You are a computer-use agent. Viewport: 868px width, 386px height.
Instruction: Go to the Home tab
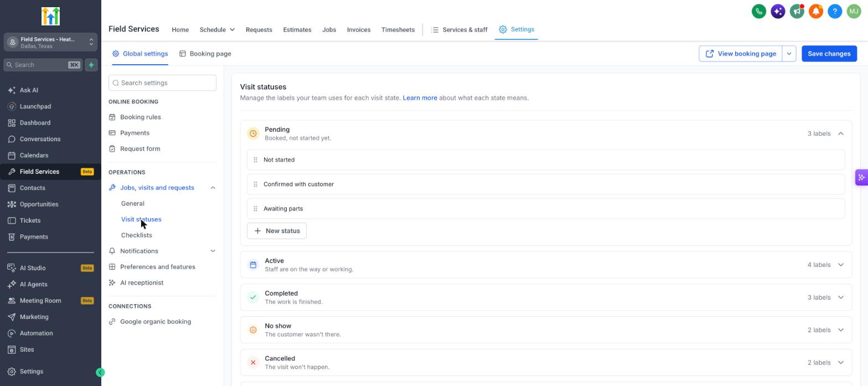tap(180, 30)
